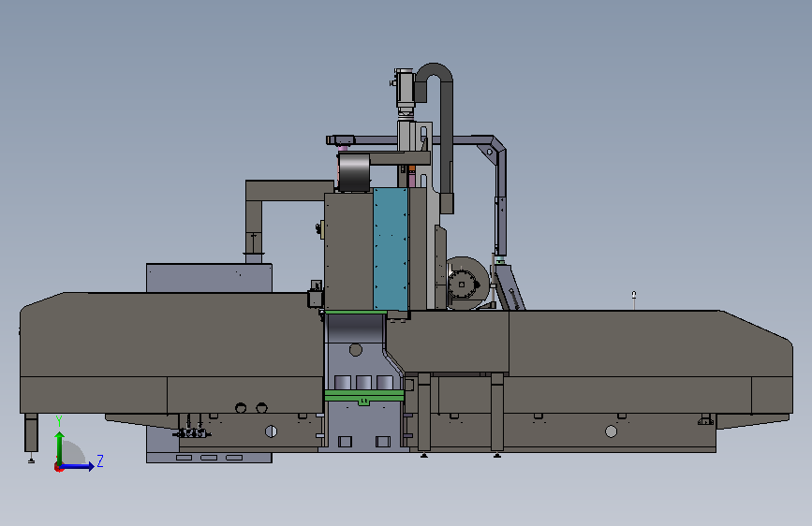Select the round blower fan housing

466,283
